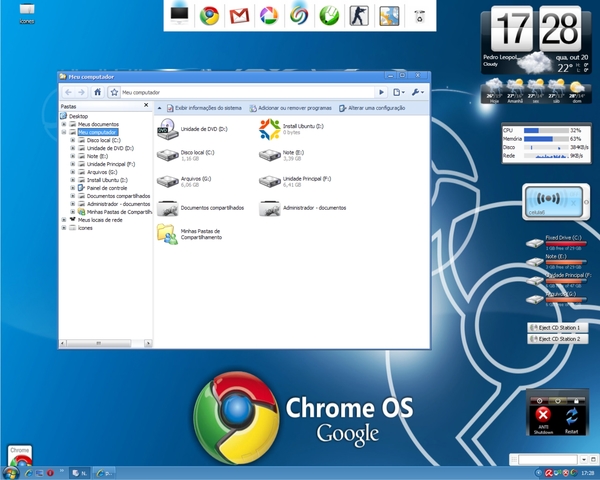Click the Restart gadget button
The width and height of the screenshot is (600, 480).
pos(572,420)
